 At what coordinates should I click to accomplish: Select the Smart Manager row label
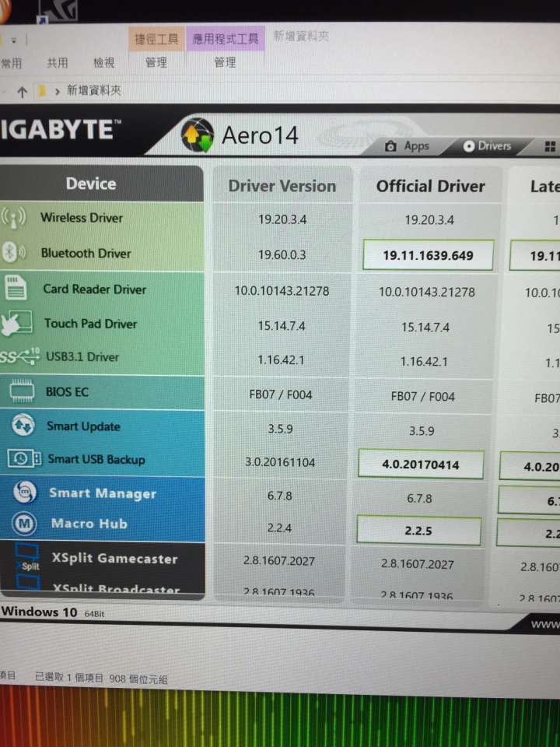(x=103, y=493)
